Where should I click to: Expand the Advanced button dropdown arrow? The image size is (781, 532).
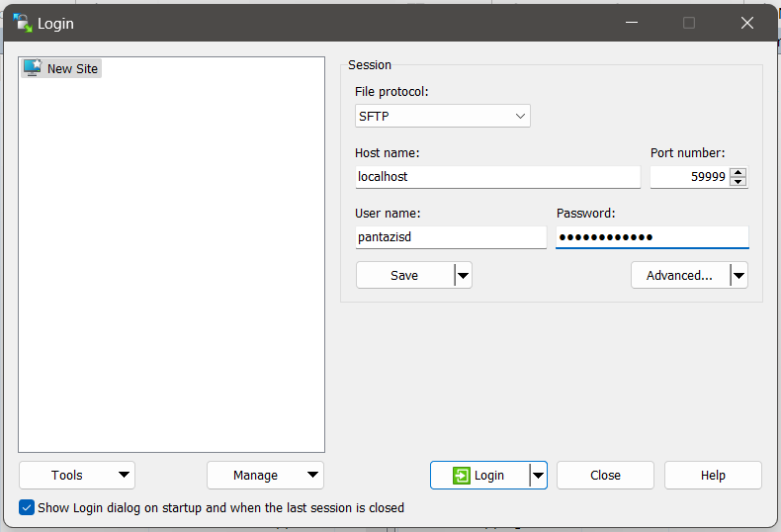[x=738, y=276]
